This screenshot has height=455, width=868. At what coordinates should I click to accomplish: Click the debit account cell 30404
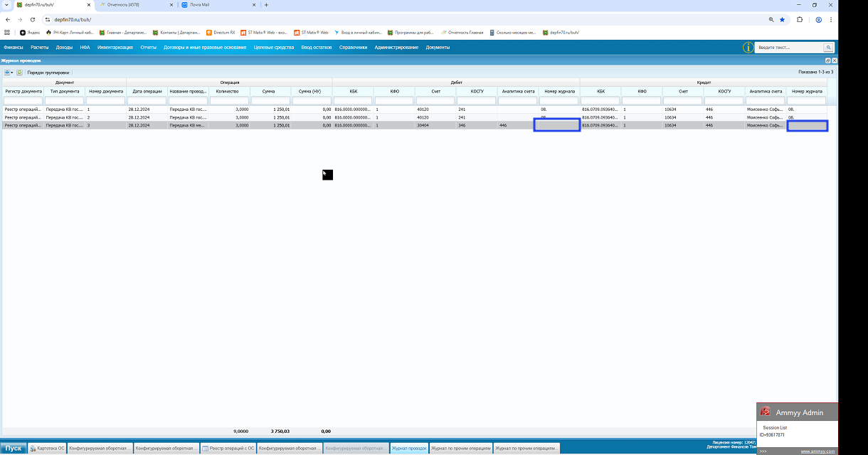click(435, 125)
